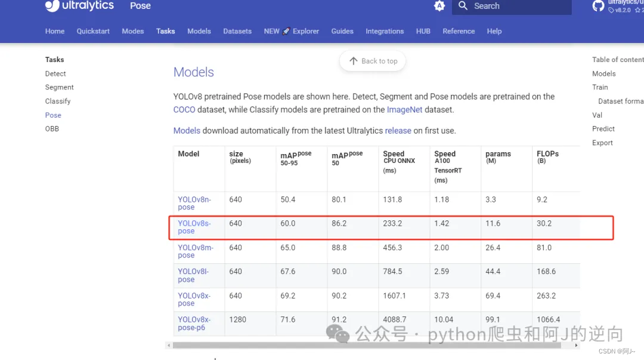The height and width of the screenshot is (360, 644).
Task: Open the YOLOv8x-pose-p6 model link
Action: [x=194, y=324]
